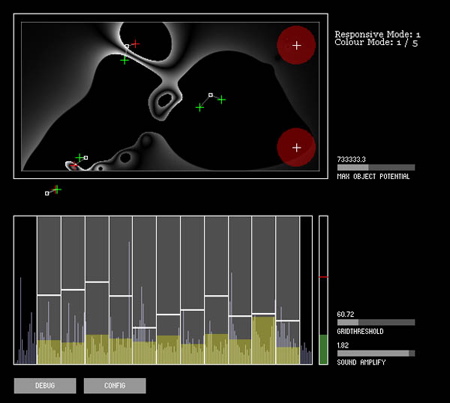Click the 60.72 value readout

click(x=345, y=314)
